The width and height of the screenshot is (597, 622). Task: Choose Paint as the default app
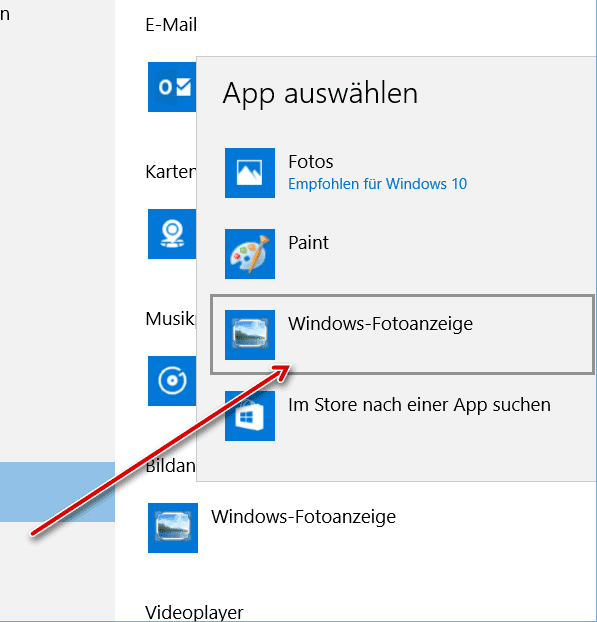(402, 254)
